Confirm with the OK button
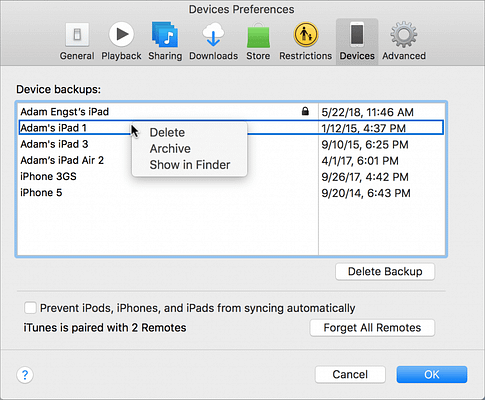The height and width of the screenshot is (400, 485). [432, 375]
